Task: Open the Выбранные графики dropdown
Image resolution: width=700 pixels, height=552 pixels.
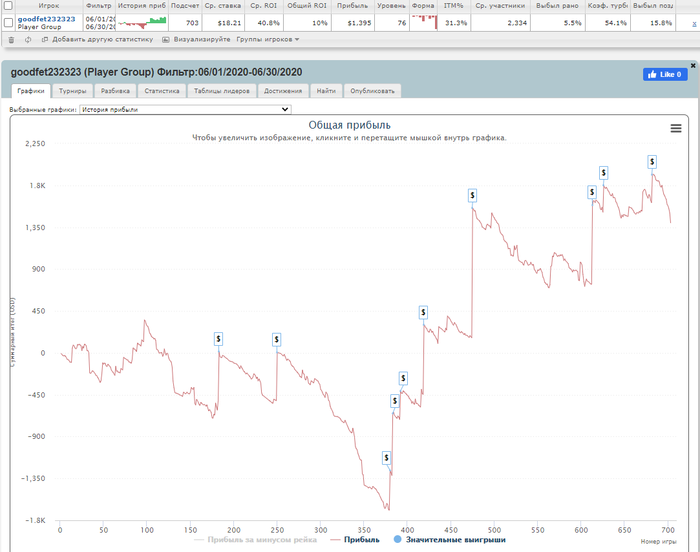Action: 185,109
